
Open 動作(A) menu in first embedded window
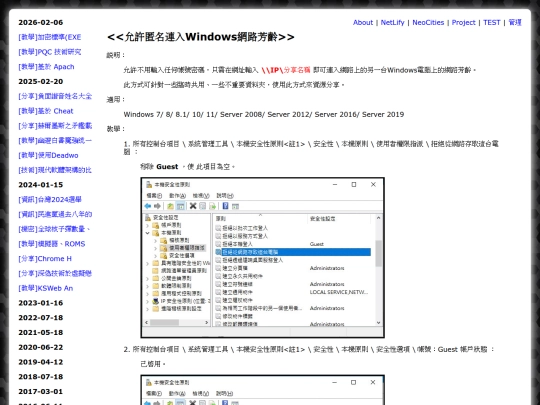[x=177, y=196]
